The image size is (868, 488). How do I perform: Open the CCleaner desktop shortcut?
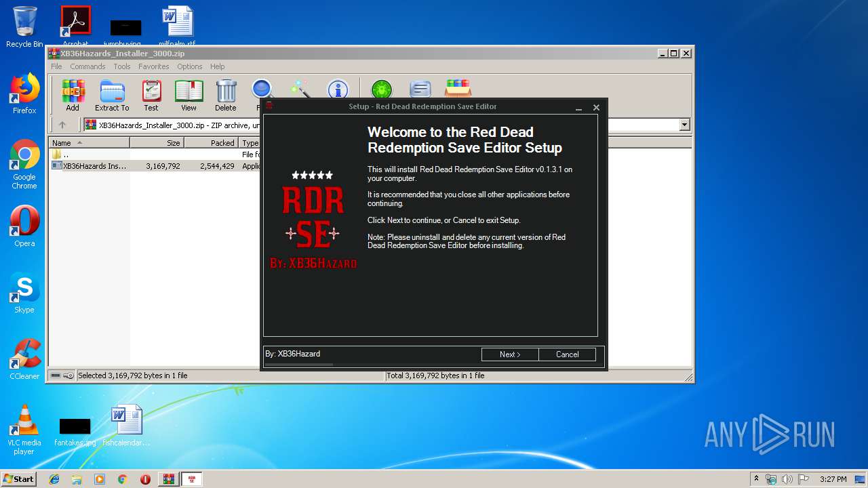coord(24,359)
